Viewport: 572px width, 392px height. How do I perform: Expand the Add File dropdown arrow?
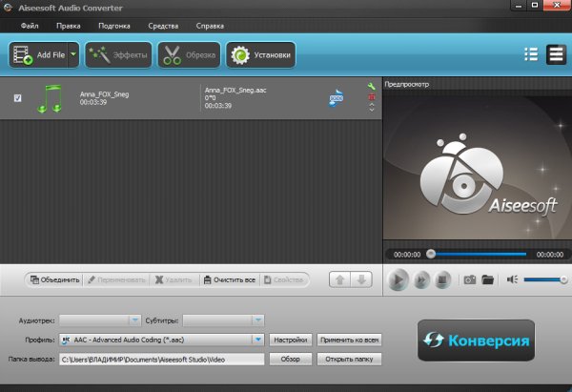coord(73,54)
